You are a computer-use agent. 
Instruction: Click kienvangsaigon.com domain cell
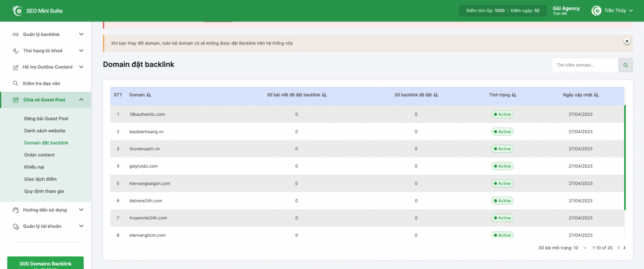tap(150, 183)
